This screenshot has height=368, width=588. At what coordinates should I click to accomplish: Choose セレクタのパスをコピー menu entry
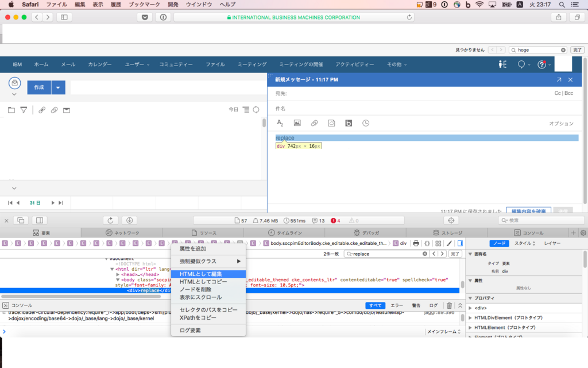tap(208, 310)
